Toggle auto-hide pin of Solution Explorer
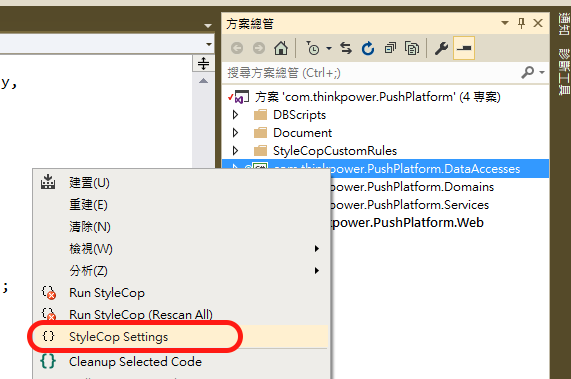This screenshot has height=379, width=571. click(x=521, y=23)
